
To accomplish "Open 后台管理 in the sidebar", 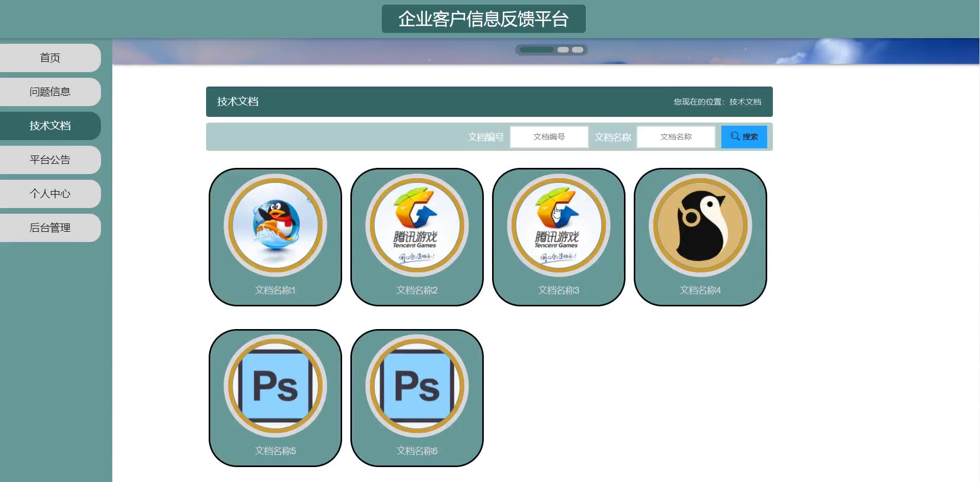I will [x=50, y=228].
